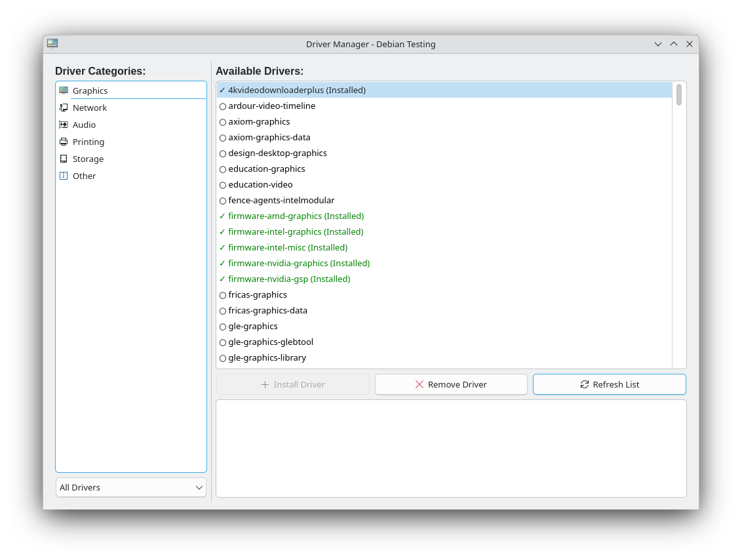Select the firmware-amd-graphics (Installed) entry

(444, 216)
